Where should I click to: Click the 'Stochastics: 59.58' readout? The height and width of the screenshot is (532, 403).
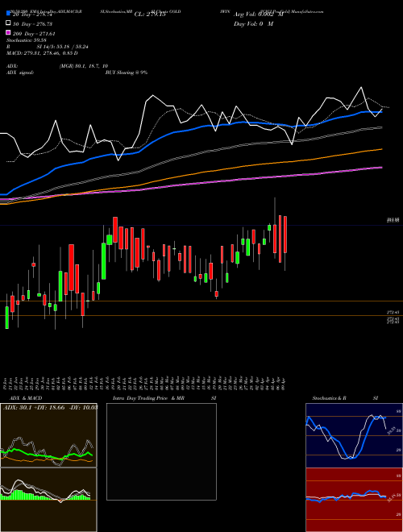tap(26, 40)
